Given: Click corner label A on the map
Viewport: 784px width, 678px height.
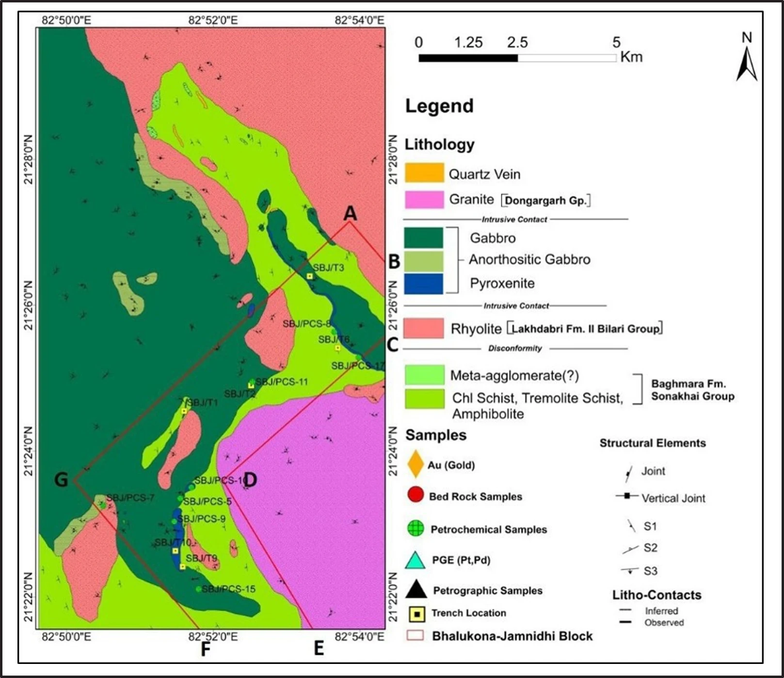Looking at the screenshot, I should coord(350,213).
